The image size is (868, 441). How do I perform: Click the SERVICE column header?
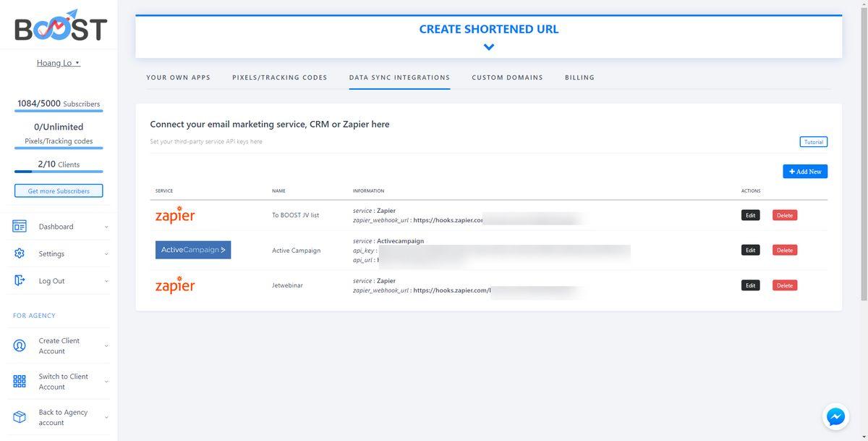164,191
